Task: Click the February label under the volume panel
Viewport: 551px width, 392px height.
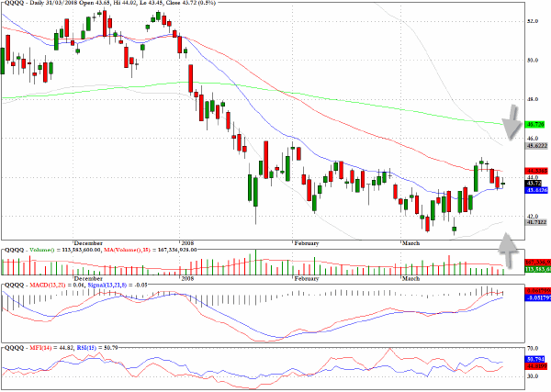Action: [307, 278]
